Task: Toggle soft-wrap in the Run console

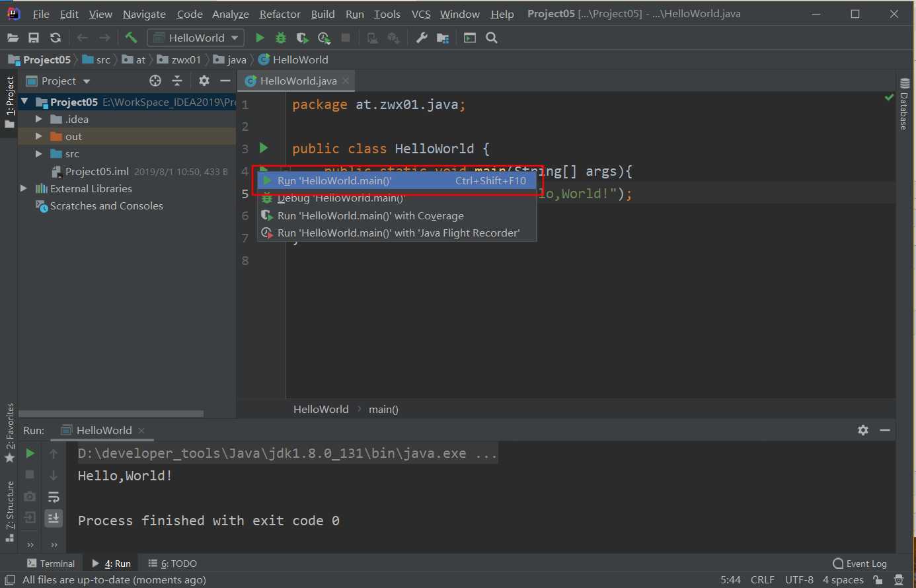Action: coord(54,497)
